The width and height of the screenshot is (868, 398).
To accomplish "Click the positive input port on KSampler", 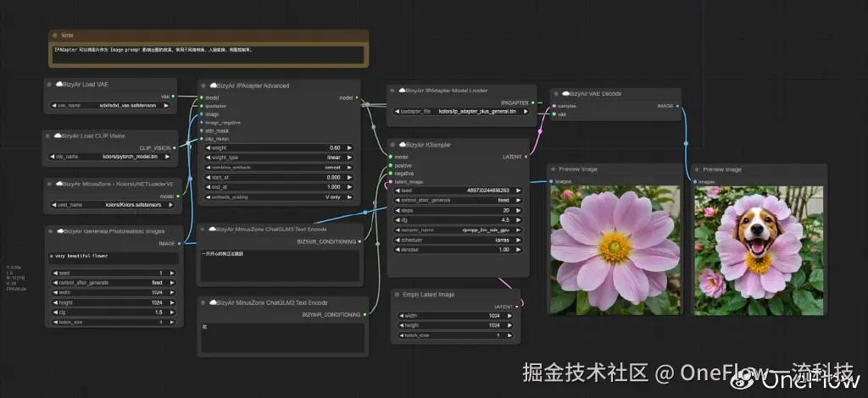I will coord(391,165).
